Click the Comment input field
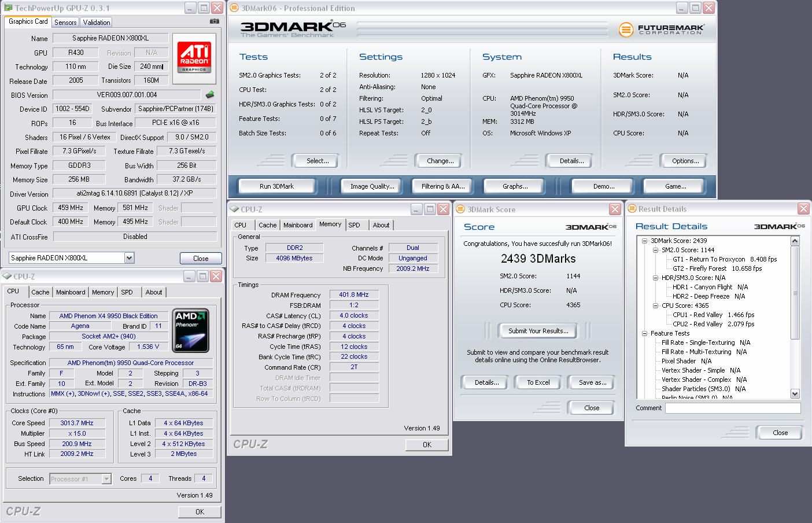812x523 pixels. pyautogui.click(x=733, y=408)
